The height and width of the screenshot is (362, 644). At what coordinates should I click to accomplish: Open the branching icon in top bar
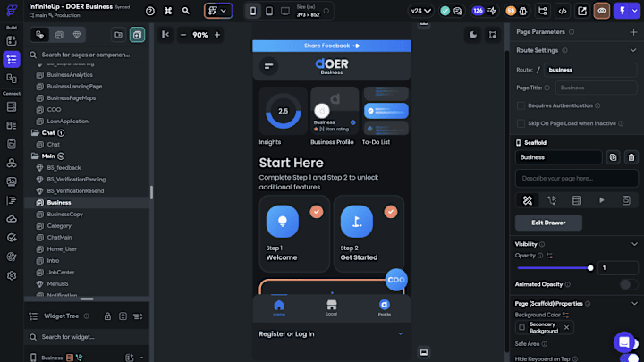tap(543, 11)
